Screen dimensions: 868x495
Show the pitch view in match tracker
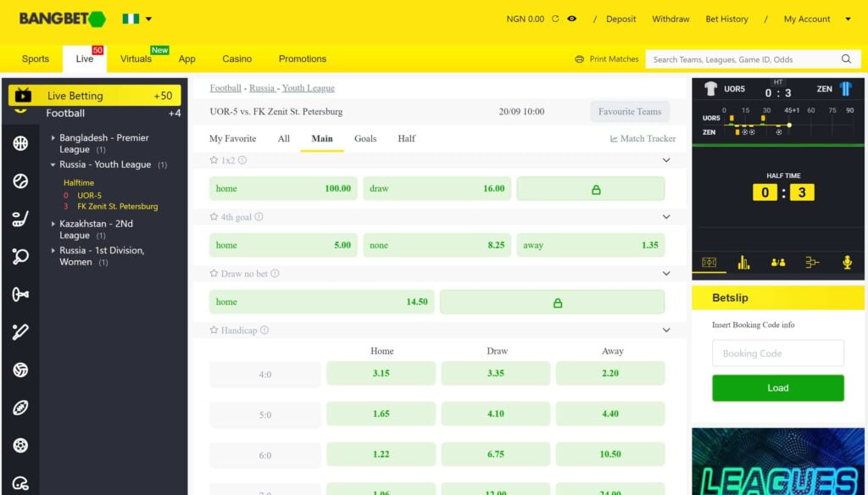[x=709, y=263]
